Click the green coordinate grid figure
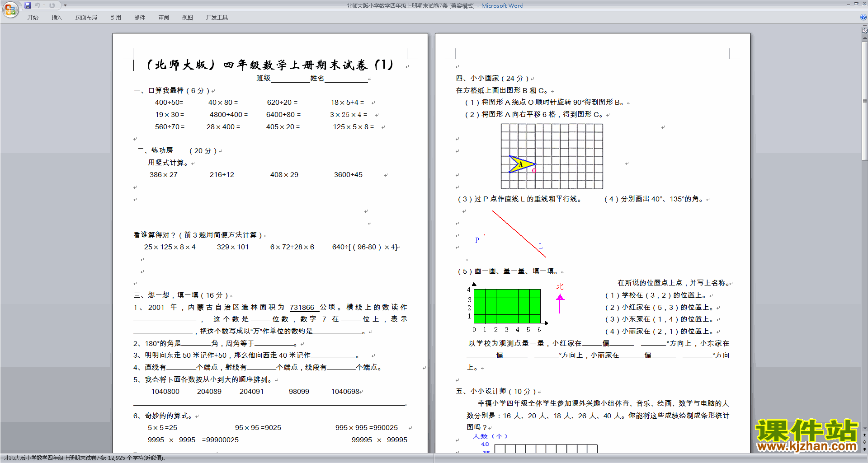The height and width of the screenshot is (463, 868). pos(507,306)
